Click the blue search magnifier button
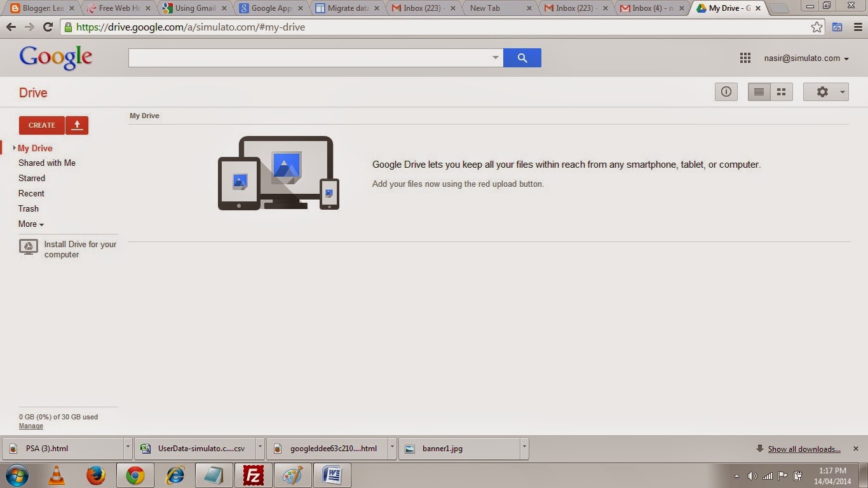The width and height of the screenshot is (868, 488). [x=522, y=58]
